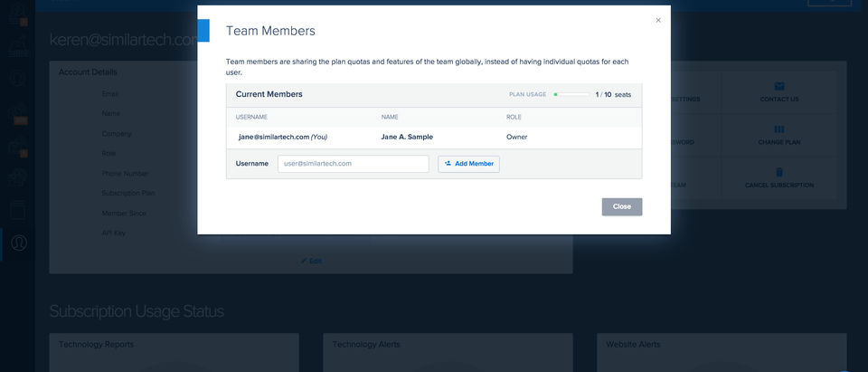Click the Owner role cell

(x=516, y=137)
